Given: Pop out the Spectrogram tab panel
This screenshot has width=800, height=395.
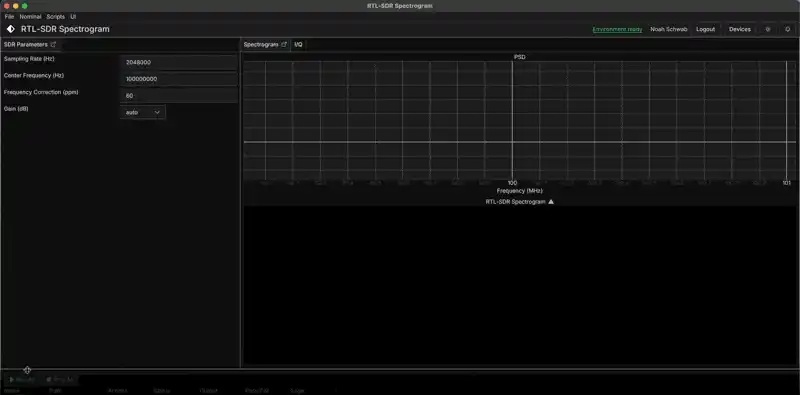Looking at the screenshot, I should [x=284, y=44].
